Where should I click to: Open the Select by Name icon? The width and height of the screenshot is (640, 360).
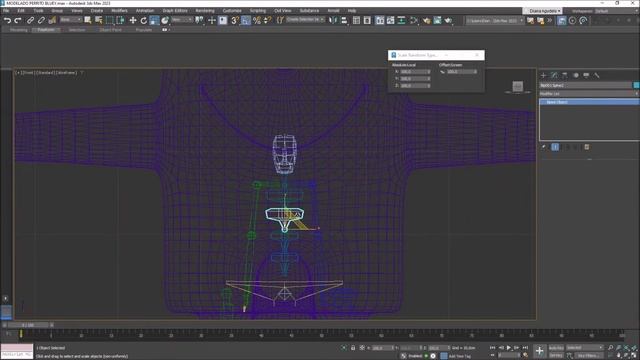[98, 20]
